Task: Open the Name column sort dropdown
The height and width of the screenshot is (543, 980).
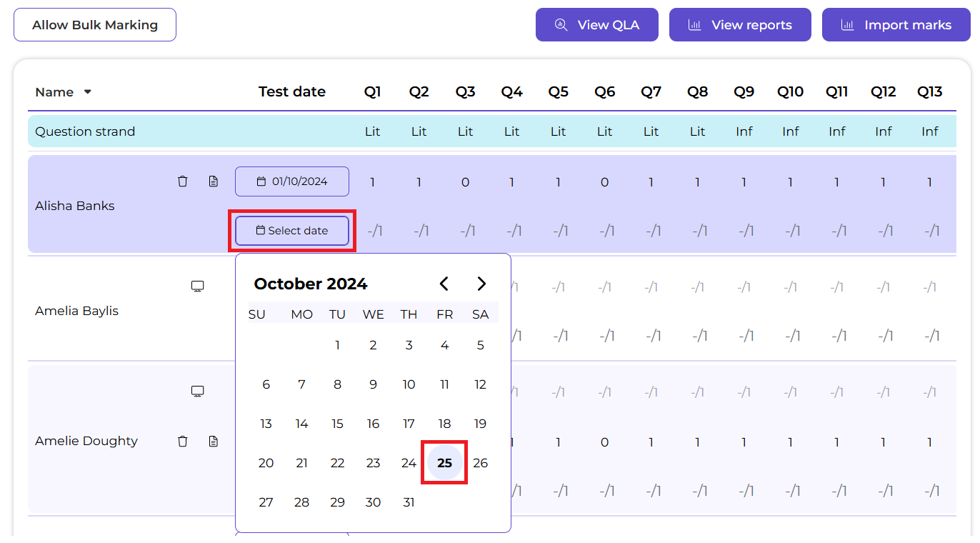Action: pyautogui.click(x=86, y=92)
